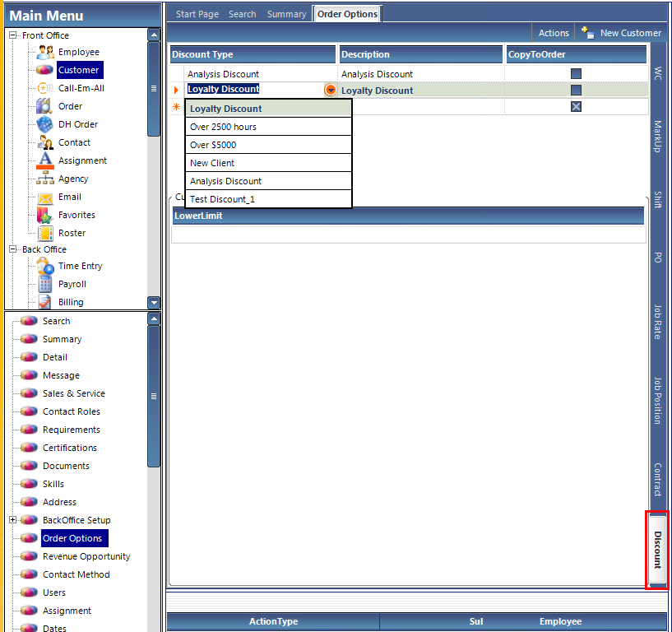Choose Over $5000 from dropdown list
672x632 pixels.
click(268, 145)
